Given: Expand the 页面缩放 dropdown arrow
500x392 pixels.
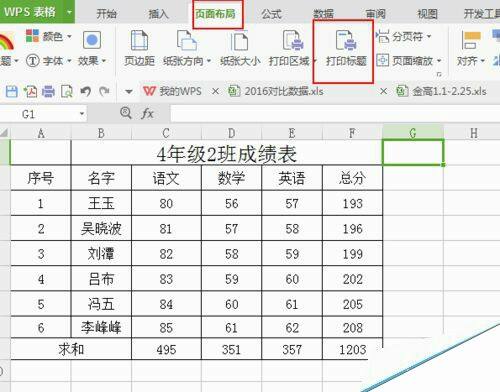Looking at the screenshot, I should click(x=439, y=61).
